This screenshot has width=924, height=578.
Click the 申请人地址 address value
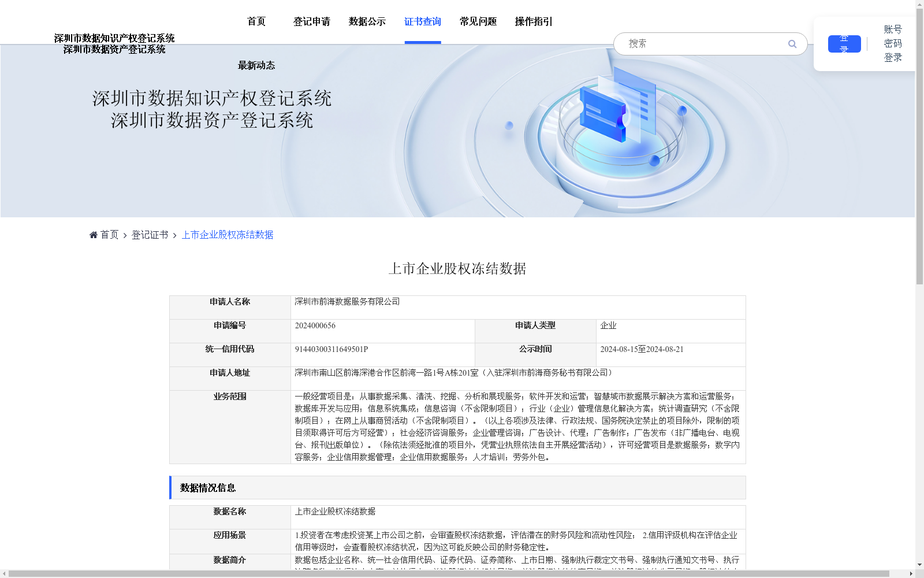point(455,373)
